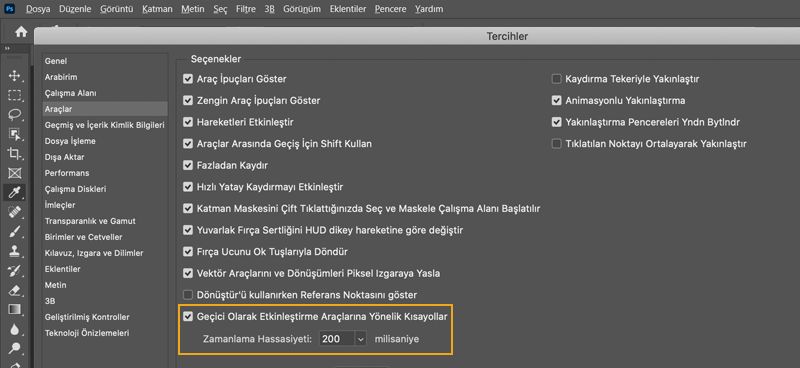Toggle Zengin Araç İpuçları Göster checkbox

tap(188, 101)
